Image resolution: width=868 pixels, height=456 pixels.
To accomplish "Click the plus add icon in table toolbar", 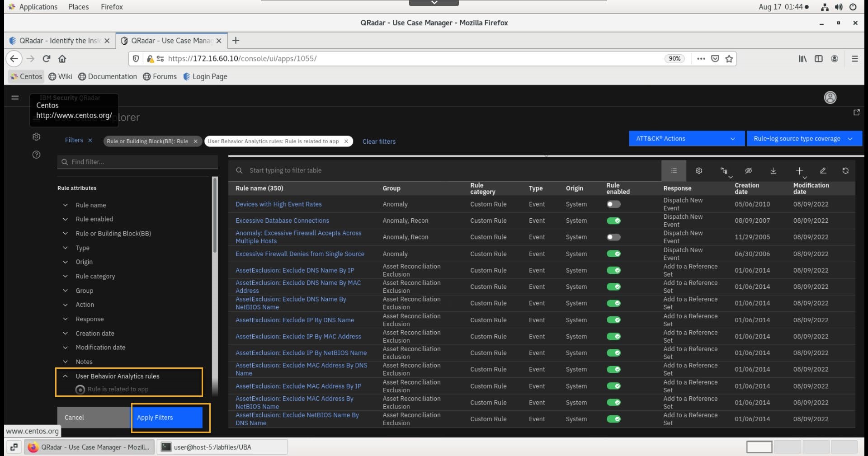I will click(x=799, y=171).
